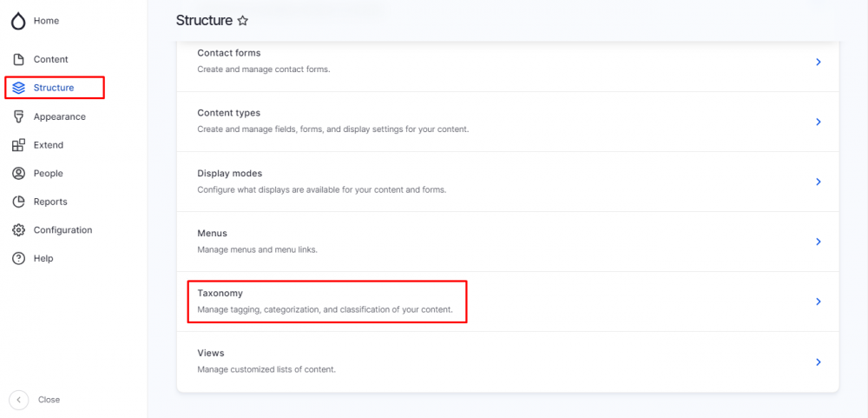
Task: Click the Views description text row
Action: point(266,369)
